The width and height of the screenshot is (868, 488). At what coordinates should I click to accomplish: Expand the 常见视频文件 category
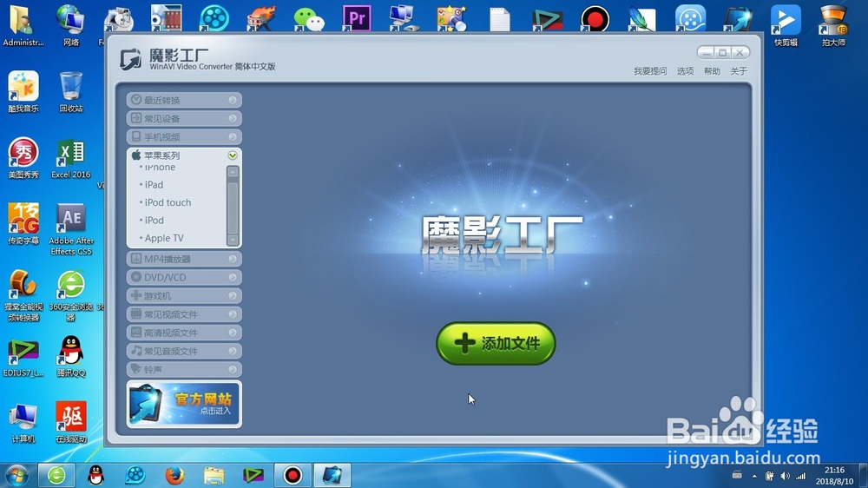click(184, 314)
